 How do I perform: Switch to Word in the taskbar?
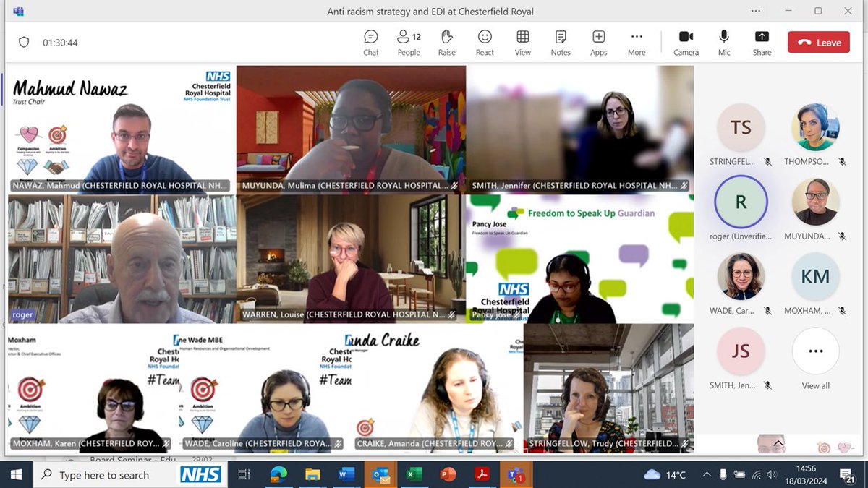coord(346,475)
